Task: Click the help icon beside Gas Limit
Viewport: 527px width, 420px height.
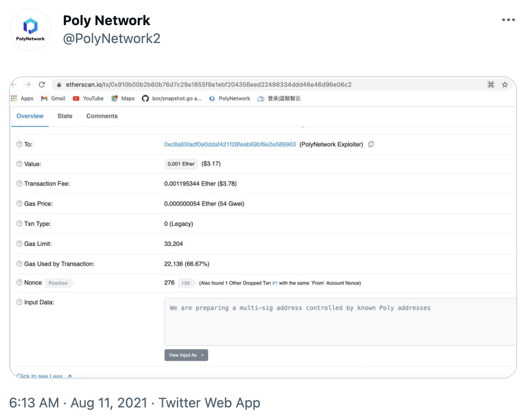Action: coord(19,244)
